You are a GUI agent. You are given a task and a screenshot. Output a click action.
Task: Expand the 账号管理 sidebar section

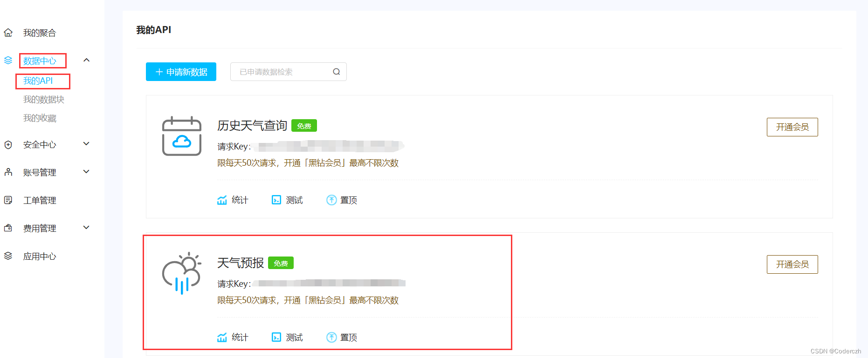pyautogui.click(x=86, y=172)
